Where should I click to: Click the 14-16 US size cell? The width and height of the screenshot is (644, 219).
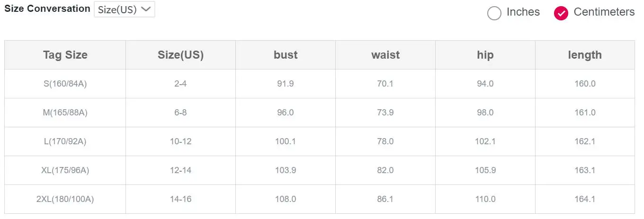click(181, 199)
